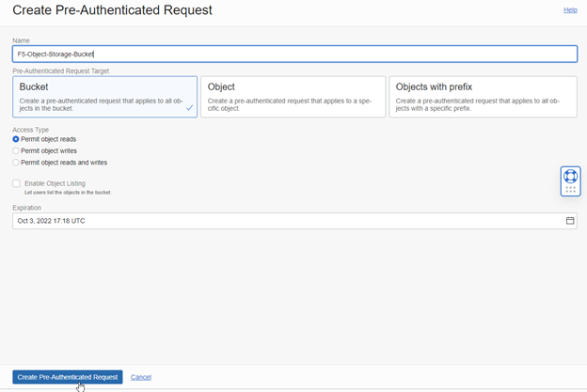Image resolution: width=587 pixels, height=392 pixels.
Task: Open the Expiration date picker field
Action: [282, 221]
